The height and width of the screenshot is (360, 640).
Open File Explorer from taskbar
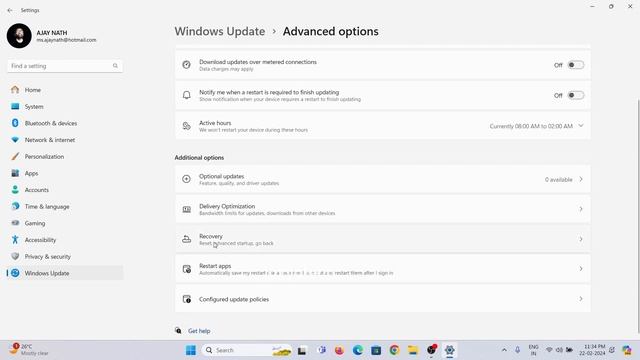(413, 350)
